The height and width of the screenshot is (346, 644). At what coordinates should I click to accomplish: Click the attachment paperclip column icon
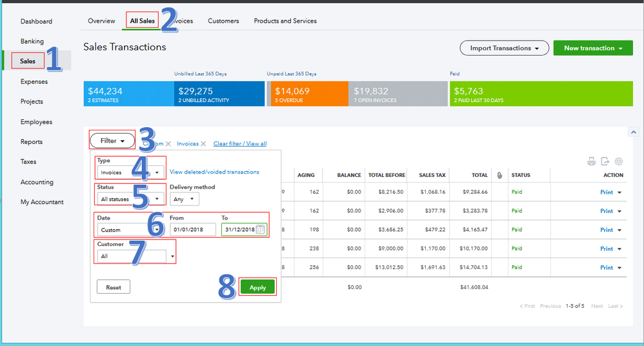point(499,175)
